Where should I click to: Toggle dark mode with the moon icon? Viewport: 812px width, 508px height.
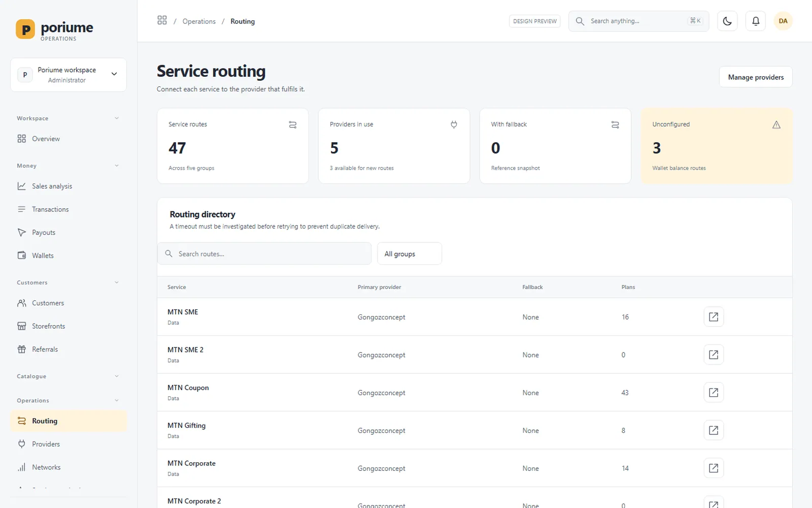727,21
